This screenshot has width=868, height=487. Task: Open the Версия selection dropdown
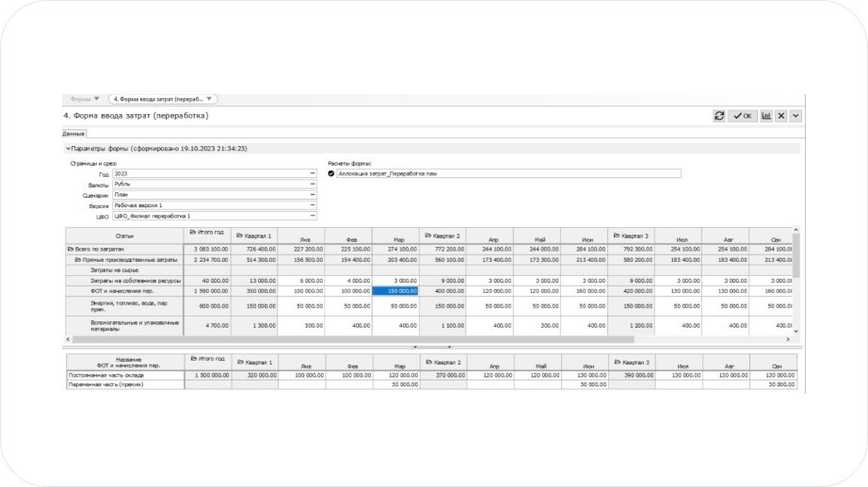pos(312,205)
